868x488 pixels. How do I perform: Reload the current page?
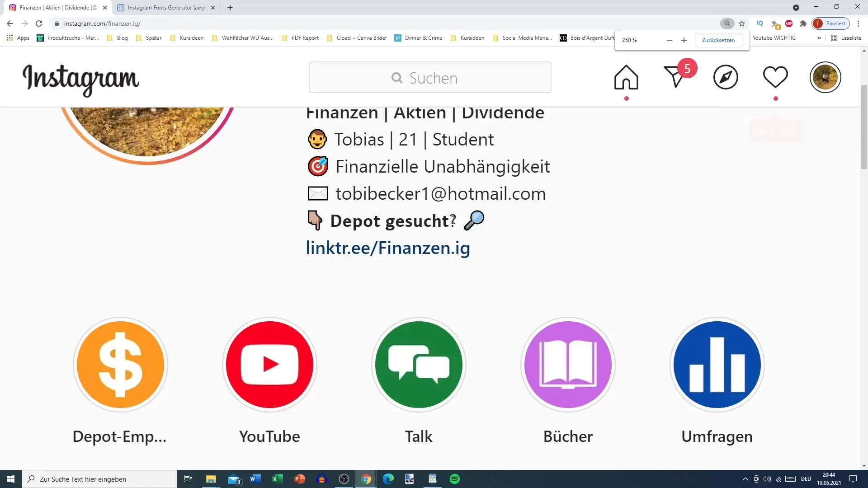click(39, 23)
